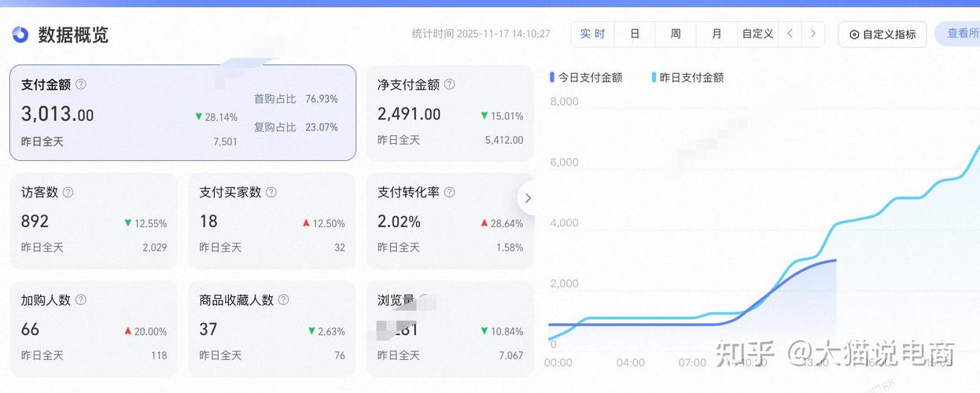Open help icon beside 支付金额
980x393 pixels.
pyautogui.click(x=80, y=84)
